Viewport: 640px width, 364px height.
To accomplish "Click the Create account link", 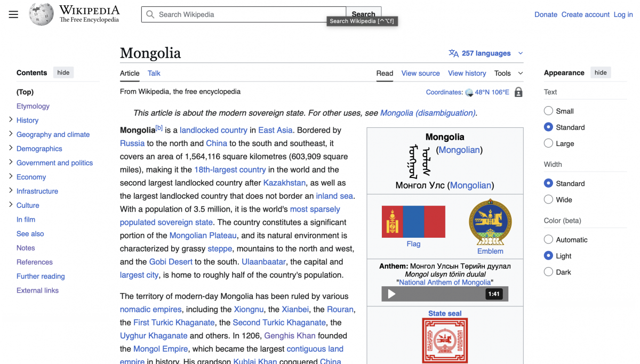I will [x=585, y=14].
